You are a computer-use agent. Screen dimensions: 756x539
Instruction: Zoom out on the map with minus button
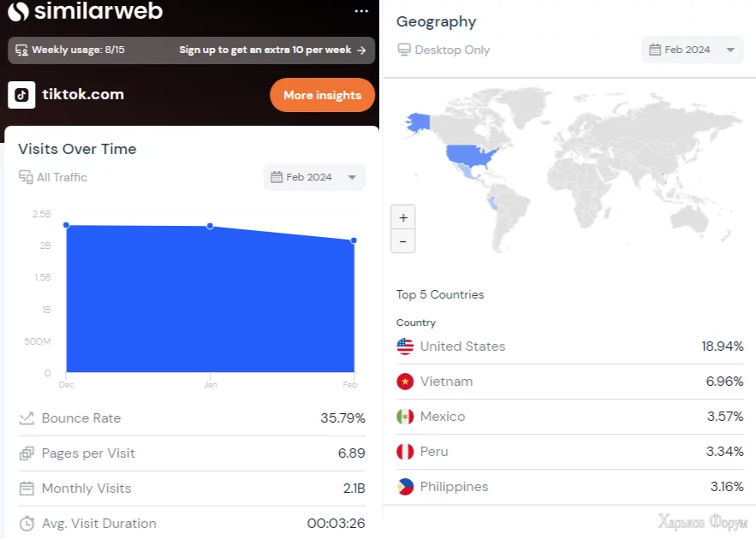coord(403,241)
